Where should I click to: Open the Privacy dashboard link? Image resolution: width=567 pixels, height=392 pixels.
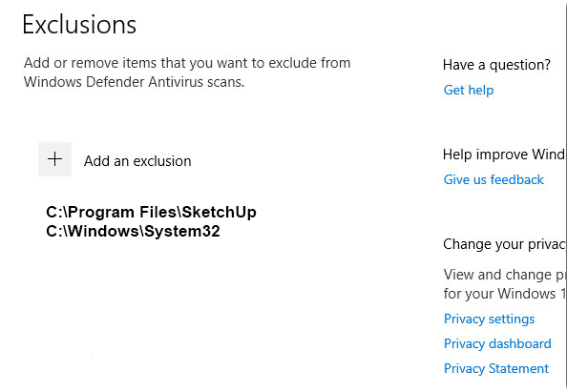pyautogui.click(x=497, y=343)
